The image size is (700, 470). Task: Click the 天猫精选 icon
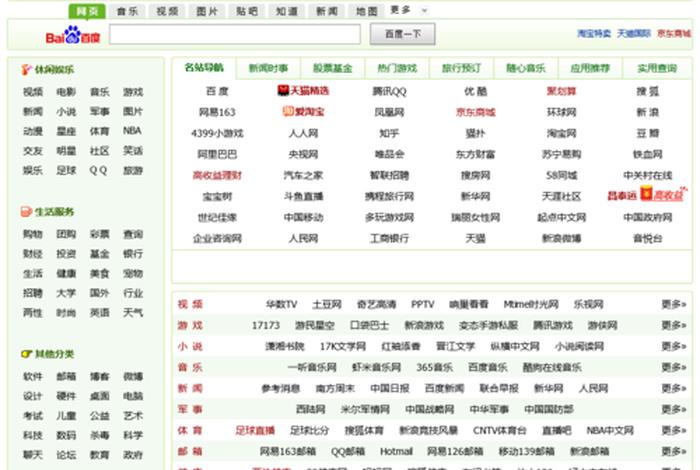tap(283, 91)
